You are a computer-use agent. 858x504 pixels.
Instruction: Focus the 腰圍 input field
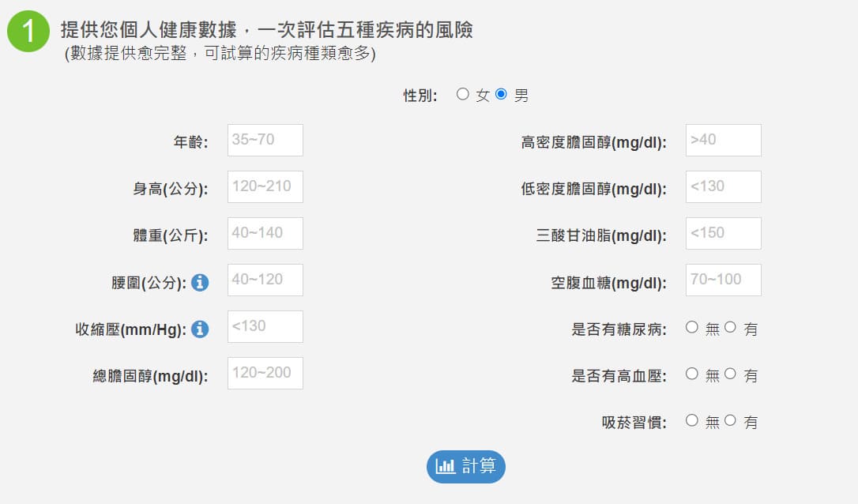click(265, 280)
